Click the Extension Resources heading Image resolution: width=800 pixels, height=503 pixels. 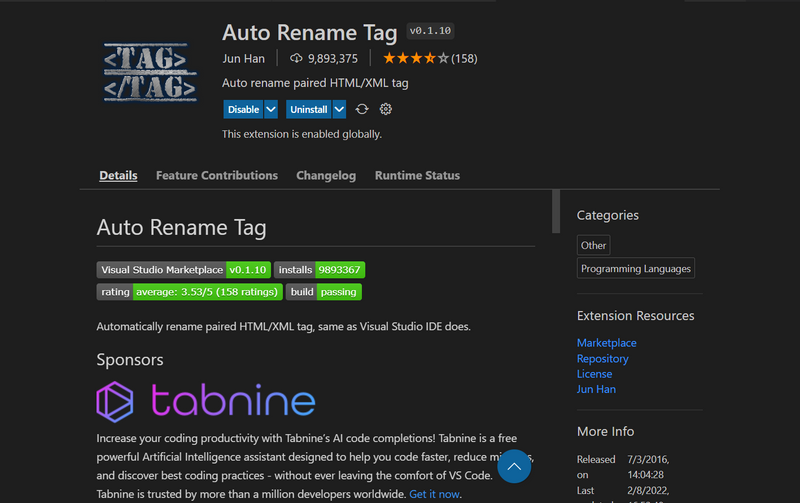(x=636, y=316)
